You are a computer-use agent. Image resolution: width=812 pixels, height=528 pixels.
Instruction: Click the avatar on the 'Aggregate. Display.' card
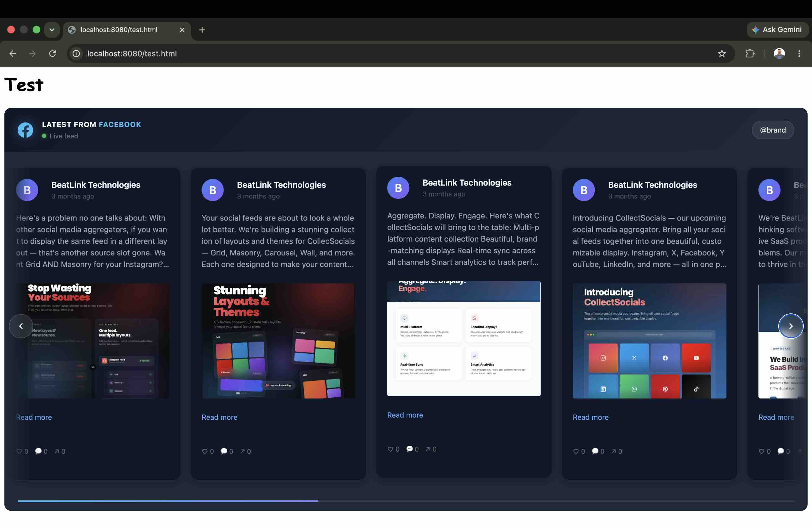pos(398,188)
